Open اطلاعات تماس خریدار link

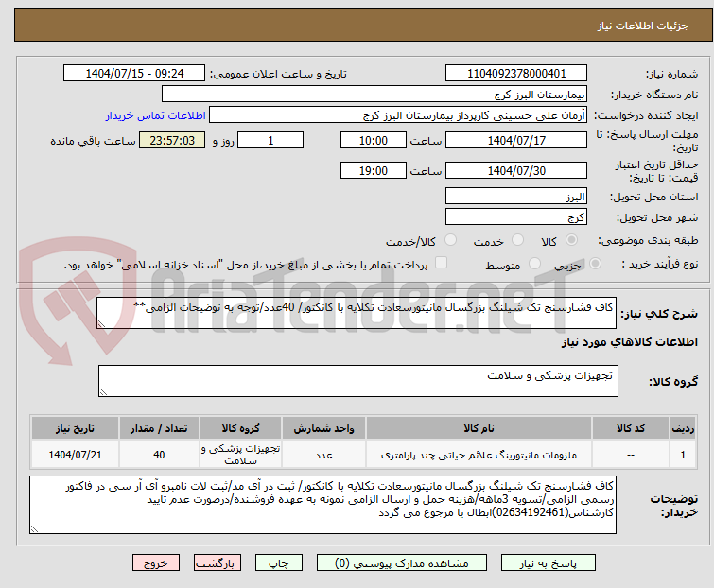tap(156, 115)
